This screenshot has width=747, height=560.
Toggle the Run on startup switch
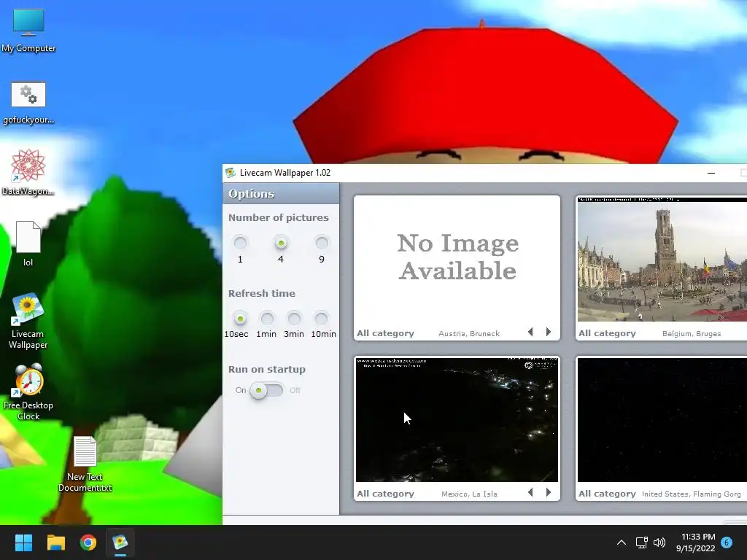point(266,391)
